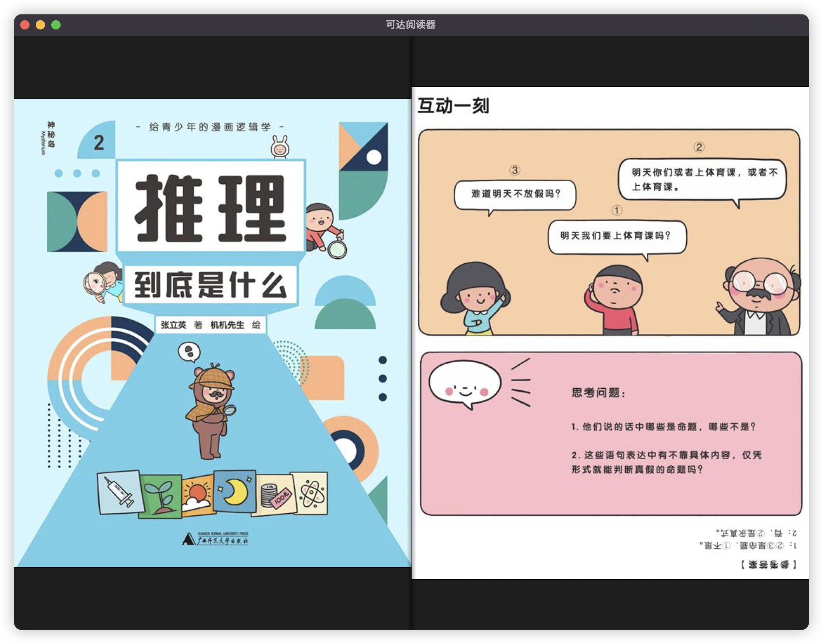Click the 可达阅读器 window title
The height and width of the screenshot is (644, 823).
tap(411, 25)
